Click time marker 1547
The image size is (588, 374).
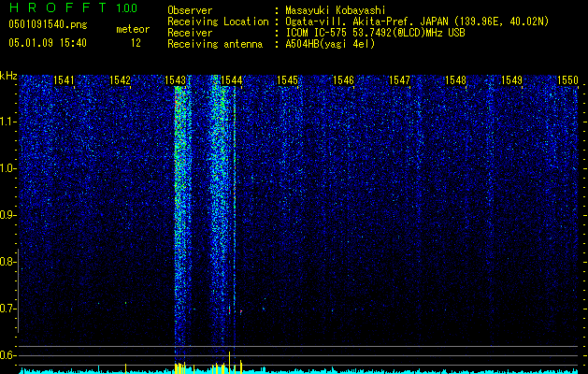pos(400,79)
